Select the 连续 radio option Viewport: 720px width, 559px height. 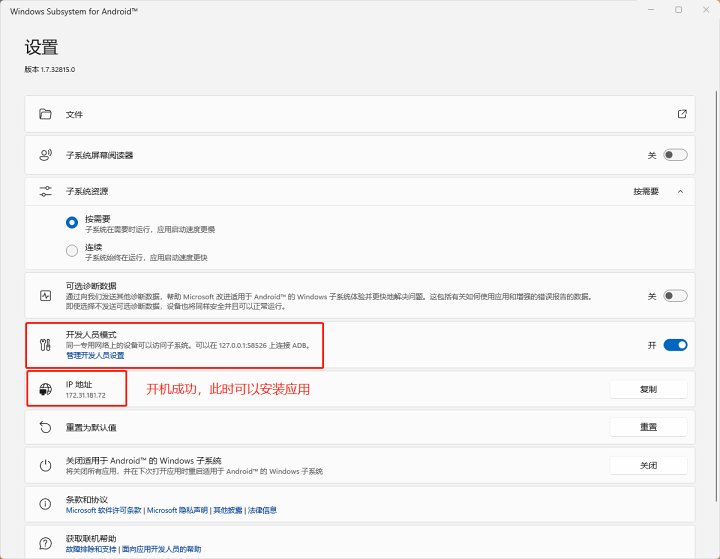(x=72, y=251)
